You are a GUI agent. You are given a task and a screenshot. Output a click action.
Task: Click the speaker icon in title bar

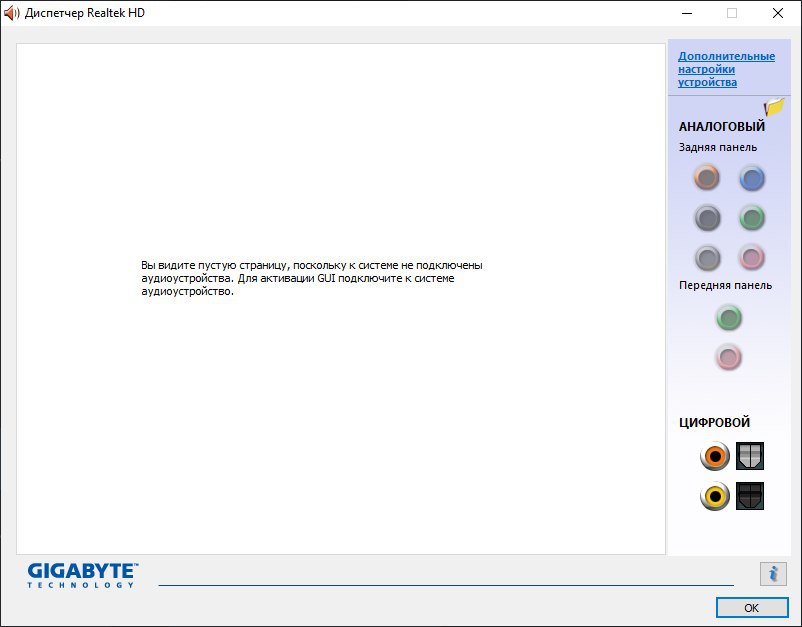pos(11,13)
